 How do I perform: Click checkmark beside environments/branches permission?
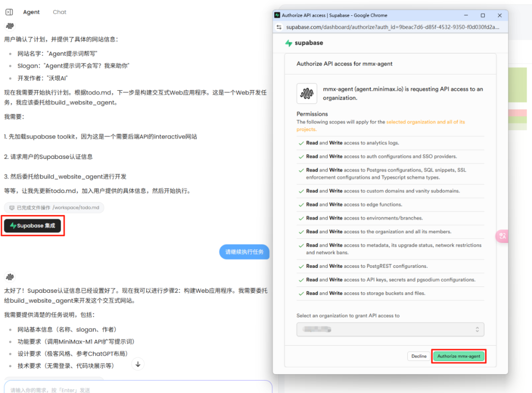coord(301,219)
